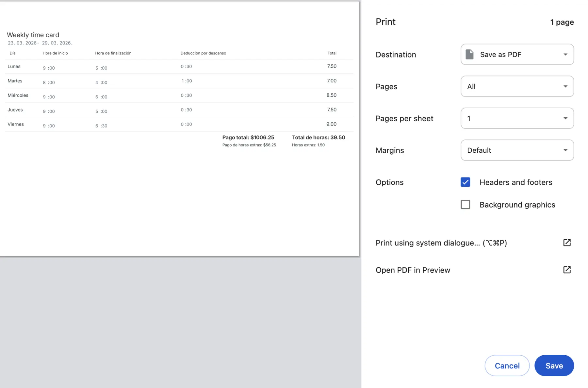Open the Pages per sheet dropdown
588x388 pixels.
click(565, 118)
